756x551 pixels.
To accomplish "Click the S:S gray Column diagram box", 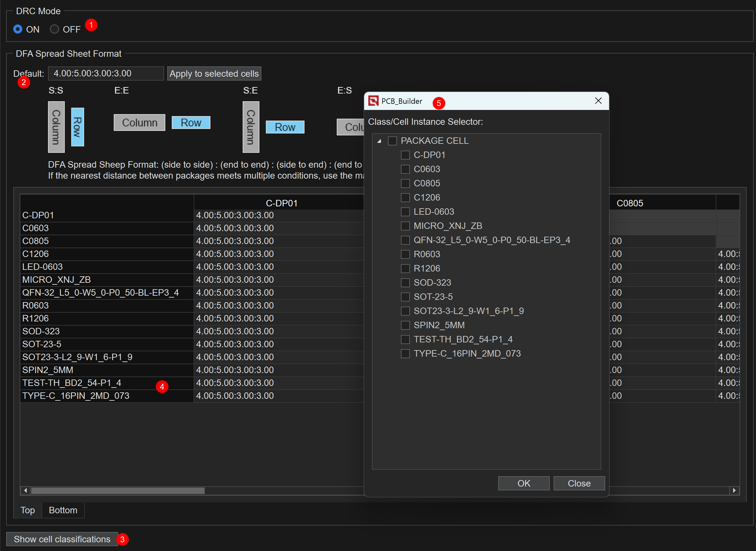I will (56, 127).
